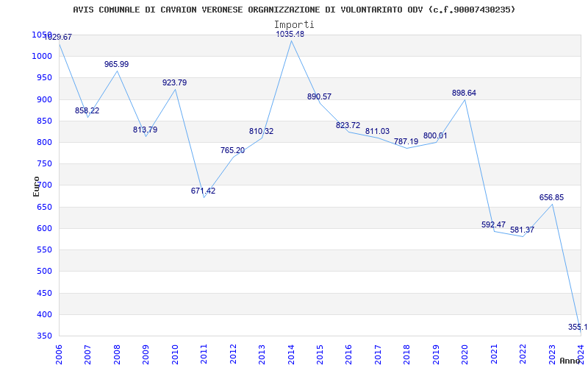Click the 965.99 data label
Viewport: 588px width, 368px height.
pos(116,64)
